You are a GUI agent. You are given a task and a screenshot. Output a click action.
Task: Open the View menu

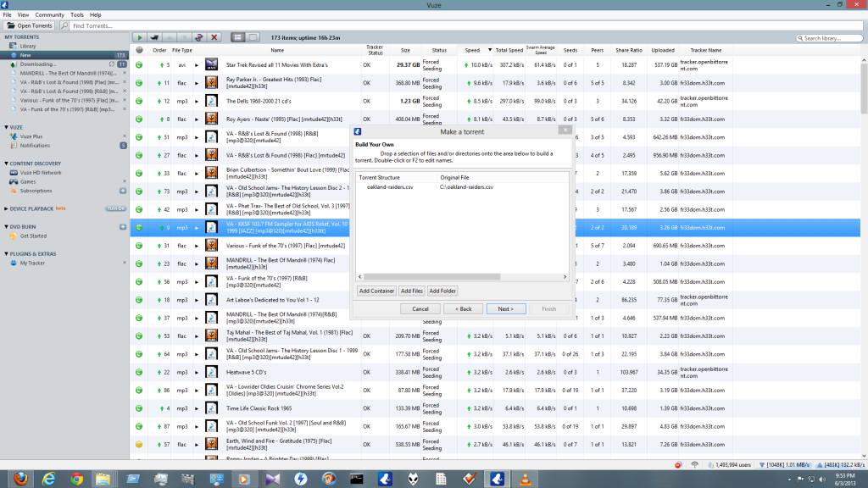[23, 15]
